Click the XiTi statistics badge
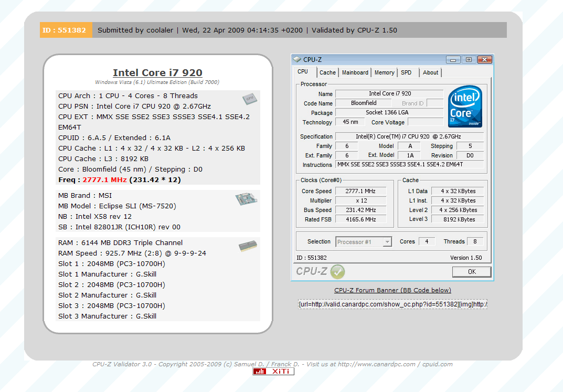Viewport: 563px width, 392px height. (273, 371)
